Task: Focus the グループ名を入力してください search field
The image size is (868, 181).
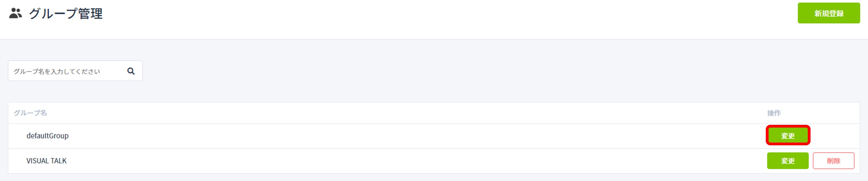Action: point(75,71)
